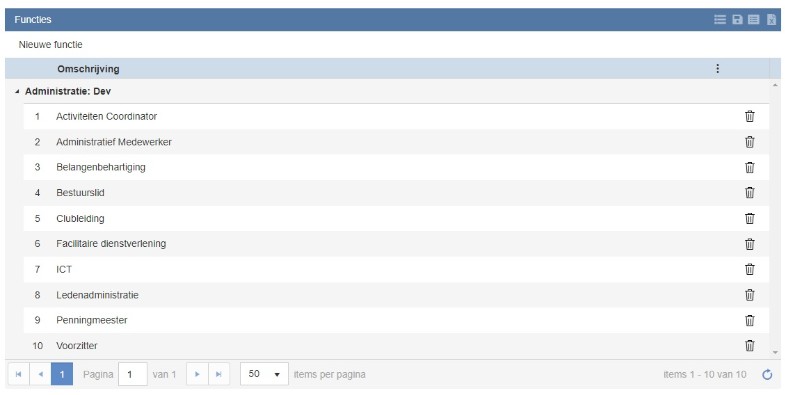Viewport: 785px width, 395px height.
Task: Select the Ledenadministratie text
Action: pos(97,295)
